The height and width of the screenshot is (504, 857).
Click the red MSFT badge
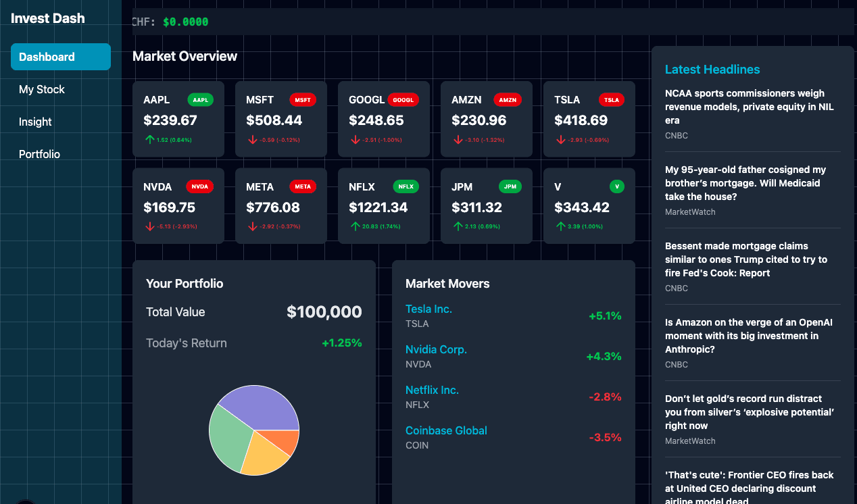click(303, 100)
